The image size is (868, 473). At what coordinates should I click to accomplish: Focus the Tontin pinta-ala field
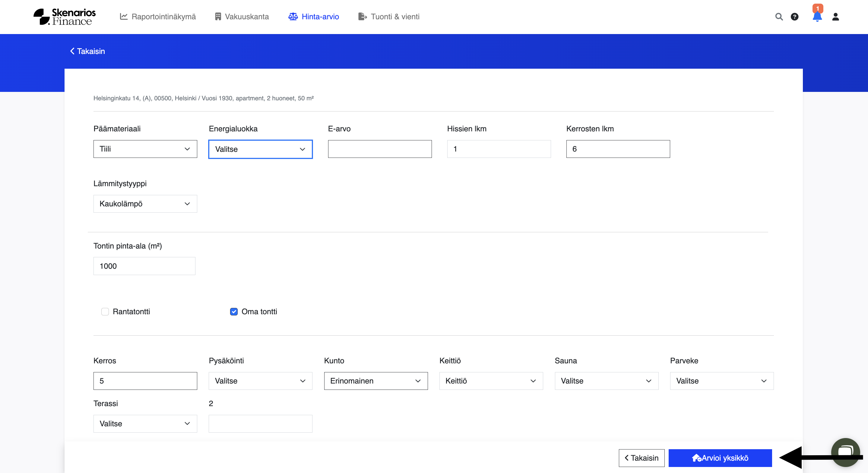pyautogui.click(x=144, y=266)
